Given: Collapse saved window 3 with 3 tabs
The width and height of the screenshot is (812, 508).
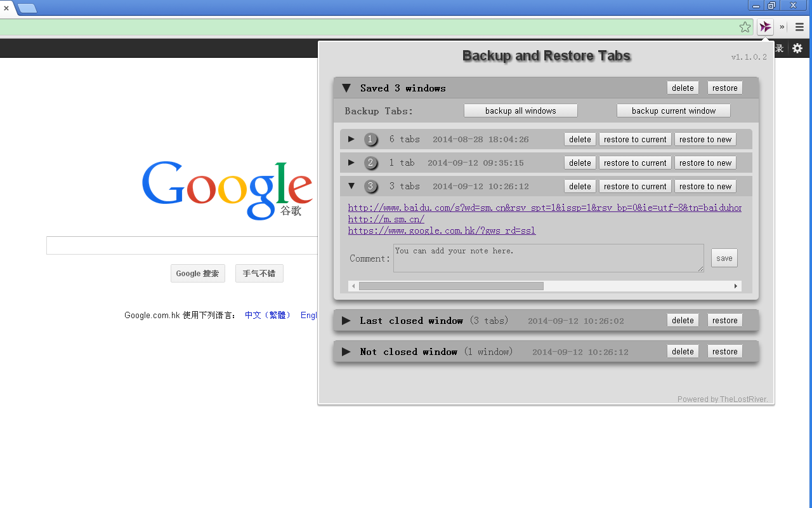Looking at the screenshot, I should 351,186.
